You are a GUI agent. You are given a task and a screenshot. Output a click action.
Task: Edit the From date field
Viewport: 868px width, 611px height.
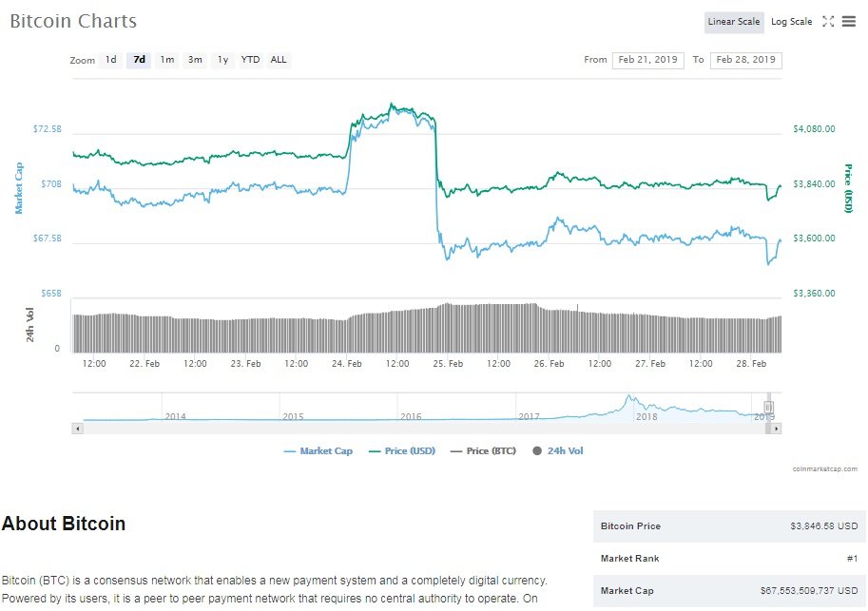(x=647, y=60)
